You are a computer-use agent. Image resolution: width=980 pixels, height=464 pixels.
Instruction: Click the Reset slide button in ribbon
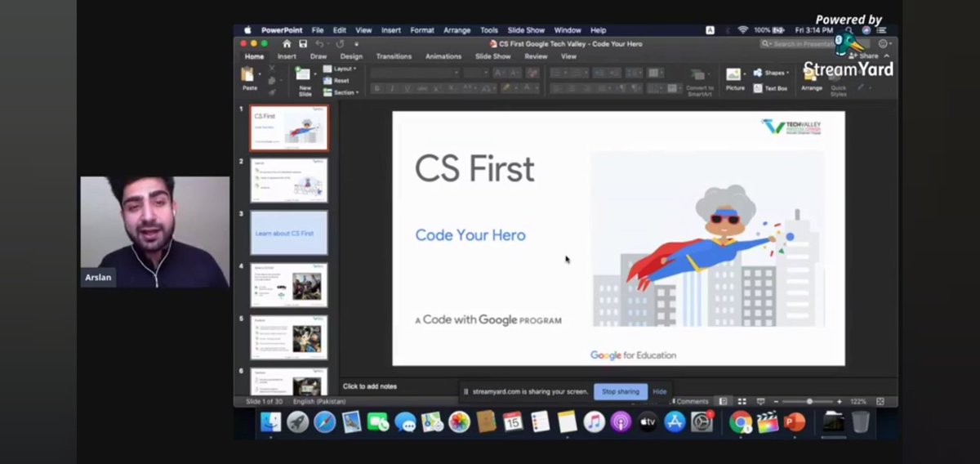pyautogui.click(x=336, y=81)
